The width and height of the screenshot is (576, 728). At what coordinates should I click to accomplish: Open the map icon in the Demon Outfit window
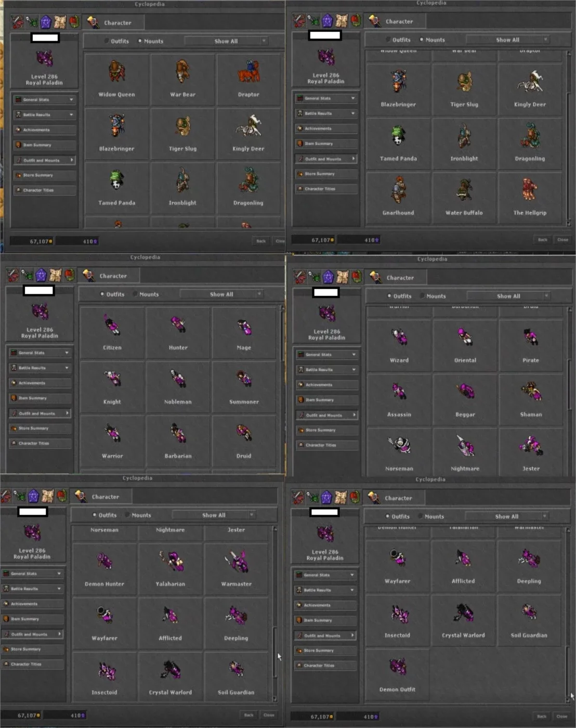341,497
